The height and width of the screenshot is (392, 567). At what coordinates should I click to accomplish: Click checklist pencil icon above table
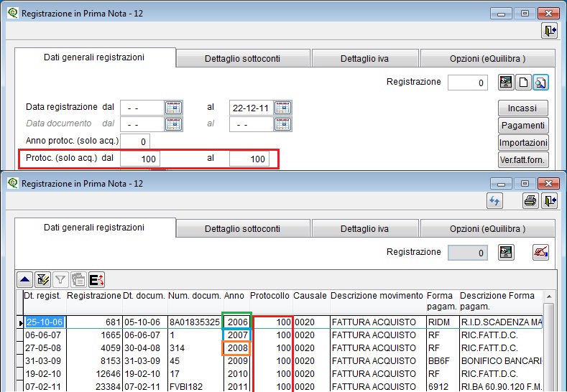coord(42,279)
